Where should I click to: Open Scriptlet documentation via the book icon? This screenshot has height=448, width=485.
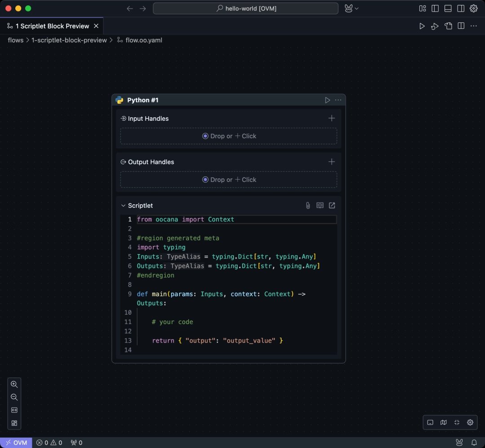point(320,205)
